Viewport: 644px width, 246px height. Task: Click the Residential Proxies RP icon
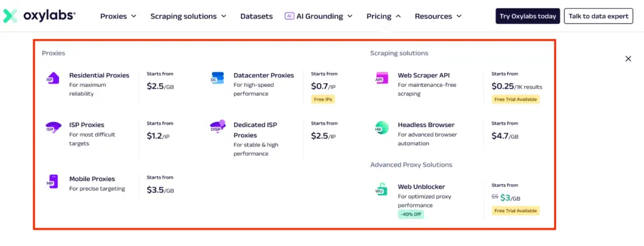(x=53, y=77)
